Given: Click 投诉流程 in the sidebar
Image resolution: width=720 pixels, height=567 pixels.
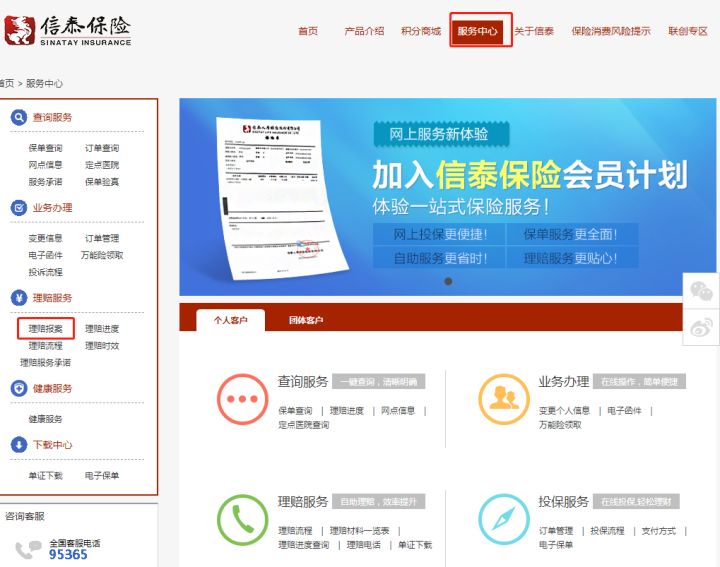Looking at the screenshot, I should pos(45,272).
